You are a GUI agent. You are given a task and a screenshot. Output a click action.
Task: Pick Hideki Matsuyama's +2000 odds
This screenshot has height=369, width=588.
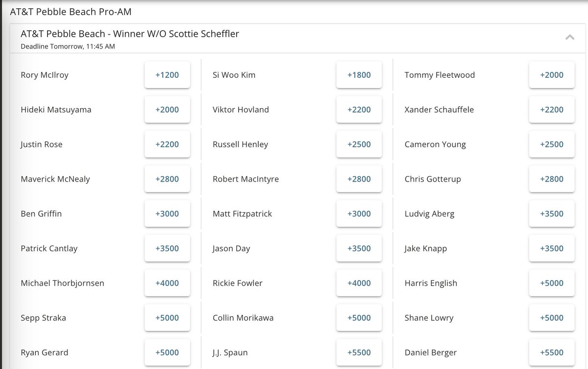167,109
